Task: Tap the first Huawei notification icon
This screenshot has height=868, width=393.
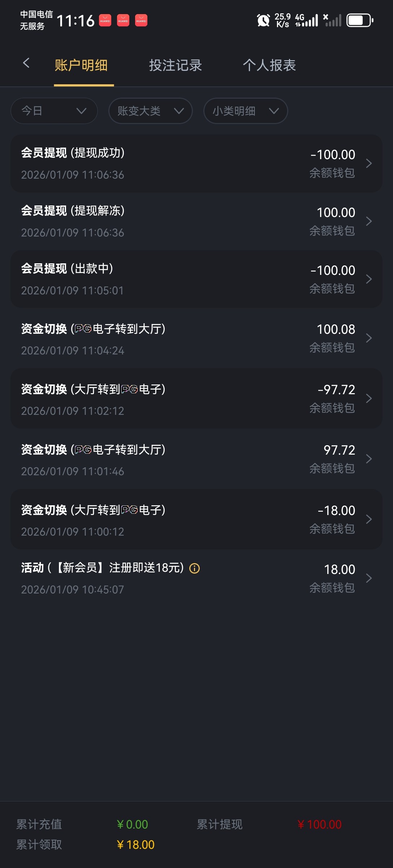Action: coord(105,20)
